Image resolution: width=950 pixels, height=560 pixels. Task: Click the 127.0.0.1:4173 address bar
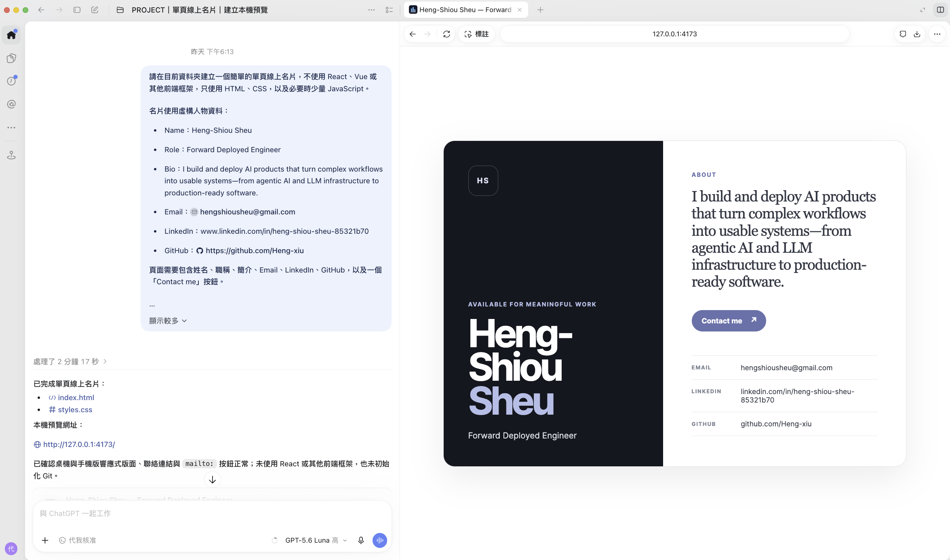(x=674, y=34)
